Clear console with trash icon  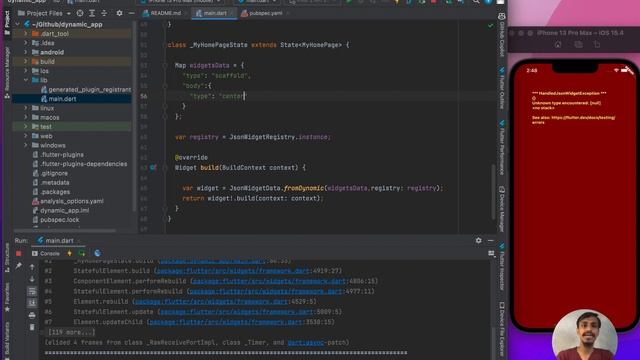pos(32,327)
